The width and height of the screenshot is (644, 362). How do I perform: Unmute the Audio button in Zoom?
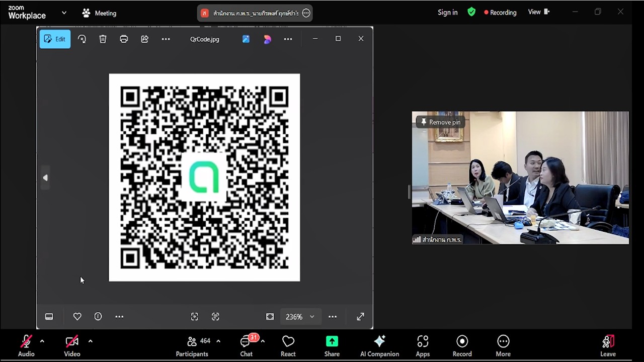click(26, 346)
